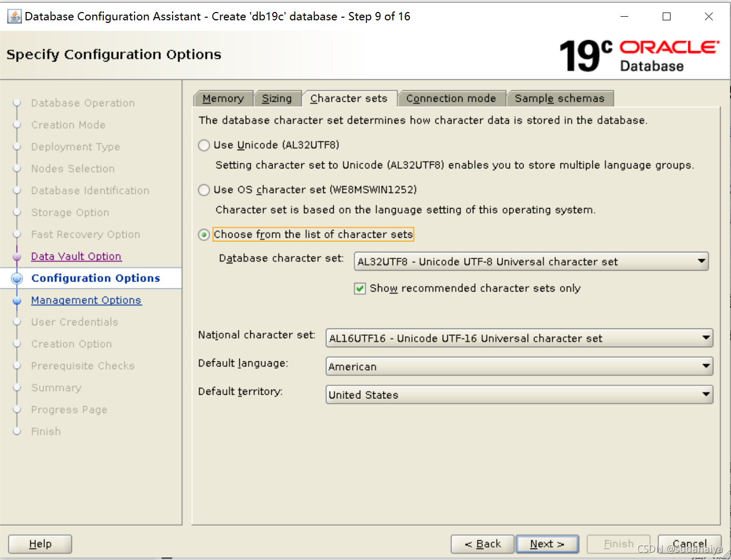This screenshot has height=560, width=731.
Task: Open the National character set dropdown
Action: coord(519,338)
